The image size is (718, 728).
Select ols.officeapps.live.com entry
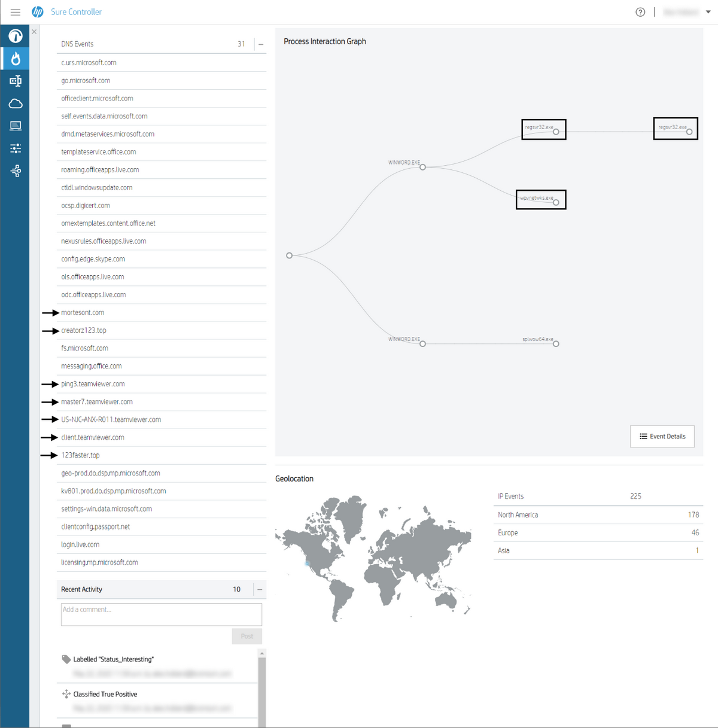(x=162, y=277)
